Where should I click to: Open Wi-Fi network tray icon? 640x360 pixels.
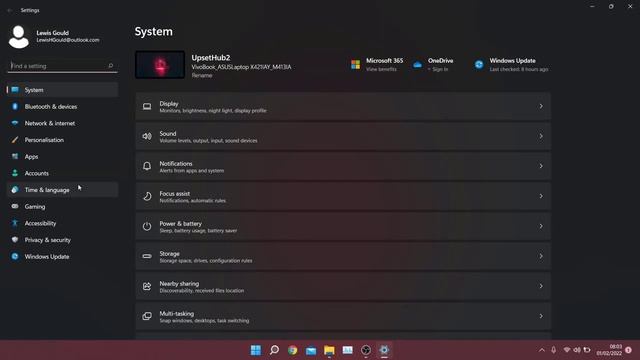(x=567, y=350)
